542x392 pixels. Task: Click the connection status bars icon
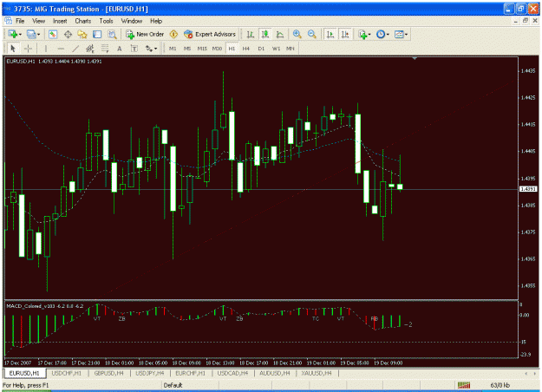point(464,385)
